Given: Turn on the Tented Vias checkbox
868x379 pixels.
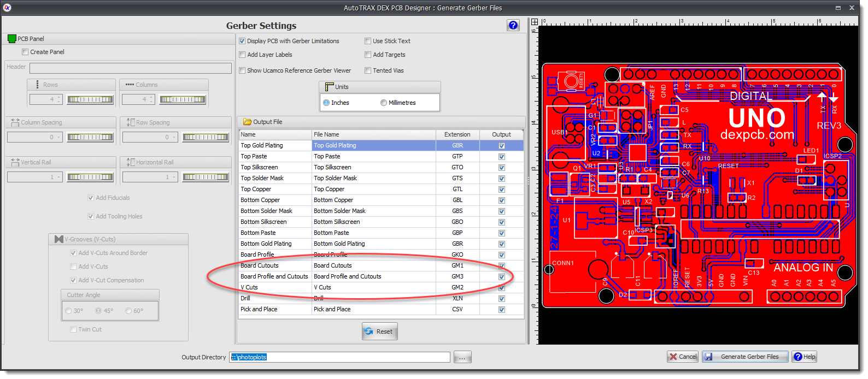Looking at the screenshot, I should (x=368, y=70).
